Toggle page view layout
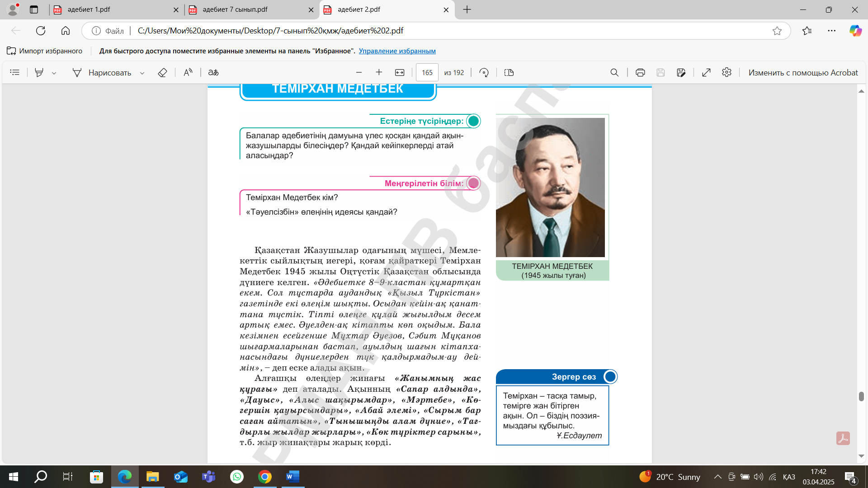Viewport: 868px width, 488px height. [x=509, y=72]
